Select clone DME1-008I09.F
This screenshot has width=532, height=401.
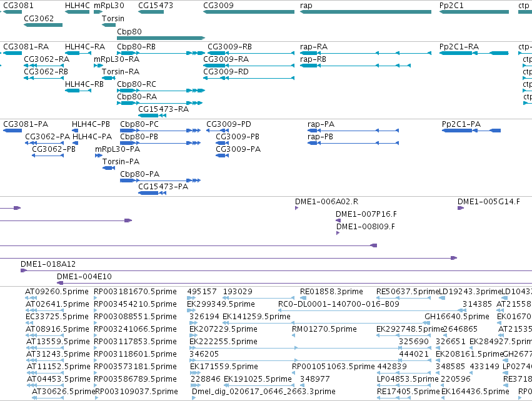pos(366,227)
